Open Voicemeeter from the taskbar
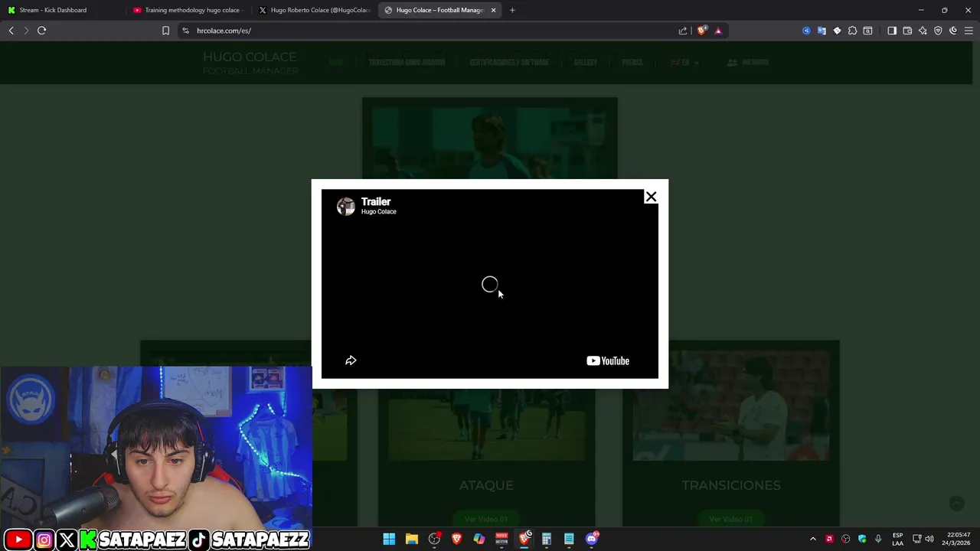 coord(501,539)
